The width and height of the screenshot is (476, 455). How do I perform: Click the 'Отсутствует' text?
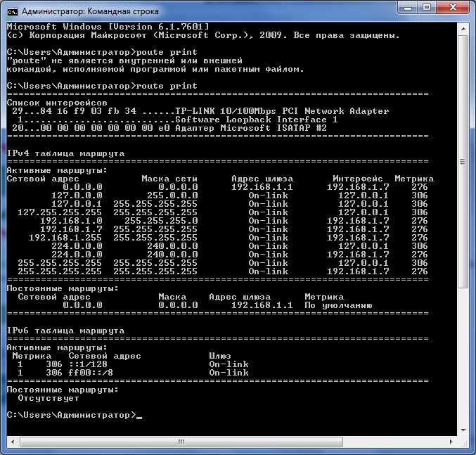coord(49,398)
